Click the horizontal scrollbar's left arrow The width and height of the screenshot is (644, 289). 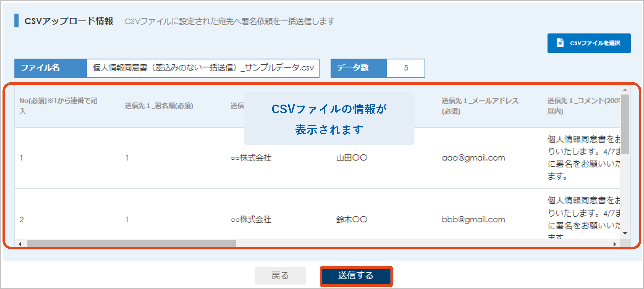[x=20, y=244]
